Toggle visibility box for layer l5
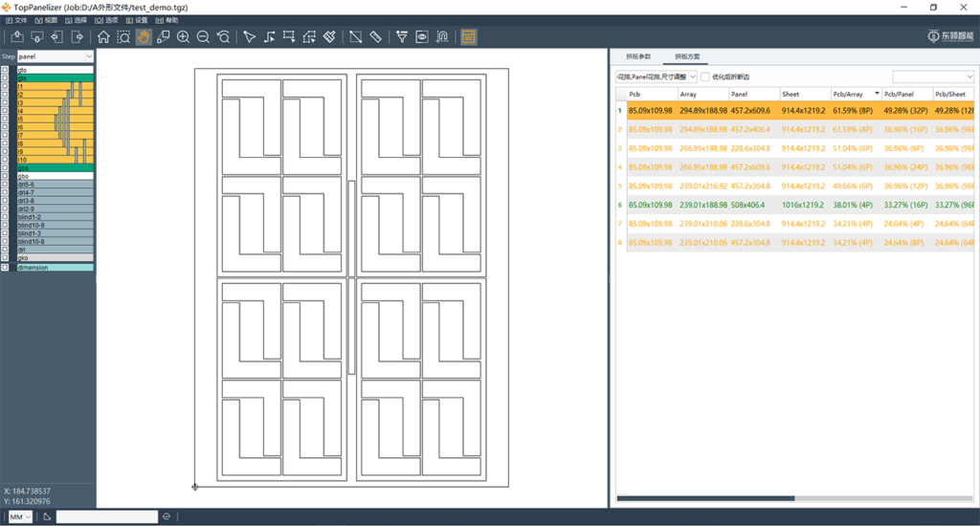 (x=5, y=119)
